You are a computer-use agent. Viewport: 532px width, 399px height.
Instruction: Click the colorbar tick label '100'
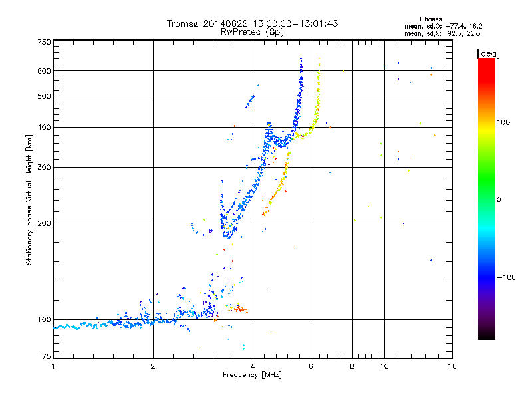pos(503,122)
